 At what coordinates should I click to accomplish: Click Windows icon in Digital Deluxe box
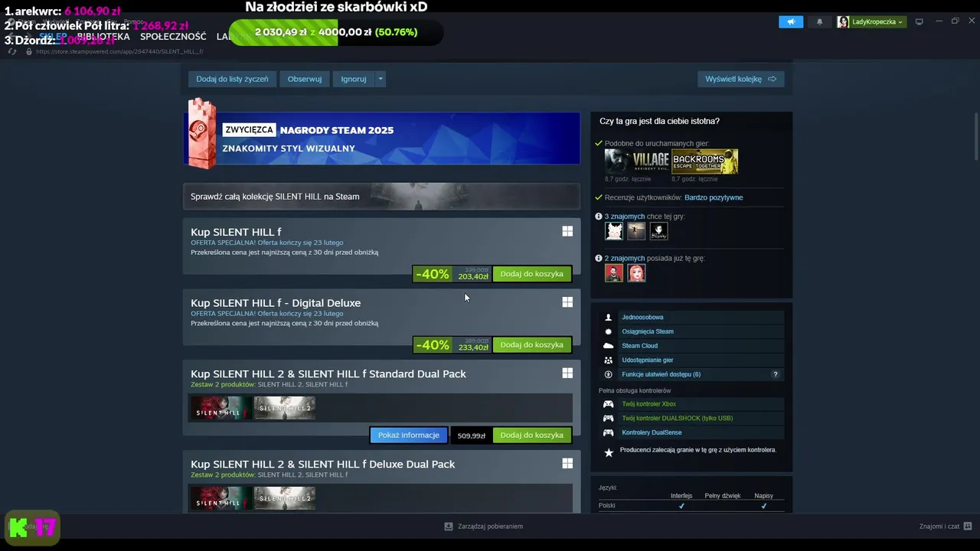click(567, 302)
